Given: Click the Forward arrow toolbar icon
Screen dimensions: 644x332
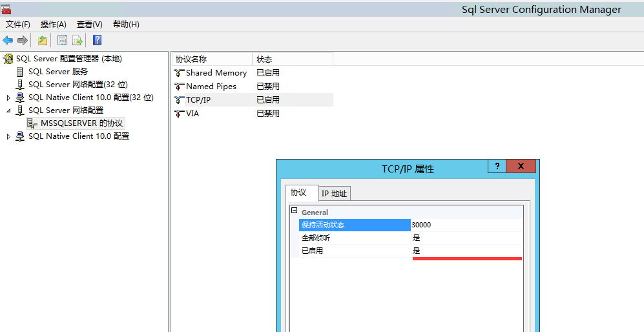Looking at the screenshot, I should pyautogui.click(x=23, y=41).
